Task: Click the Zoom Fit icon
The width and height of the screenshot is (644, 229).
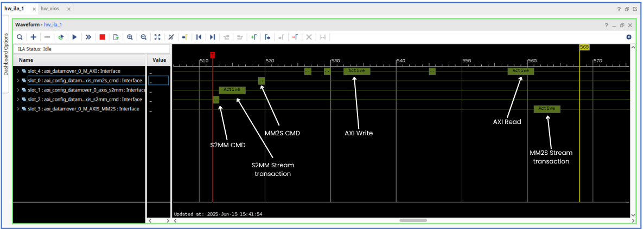Action: coord(157,37)
